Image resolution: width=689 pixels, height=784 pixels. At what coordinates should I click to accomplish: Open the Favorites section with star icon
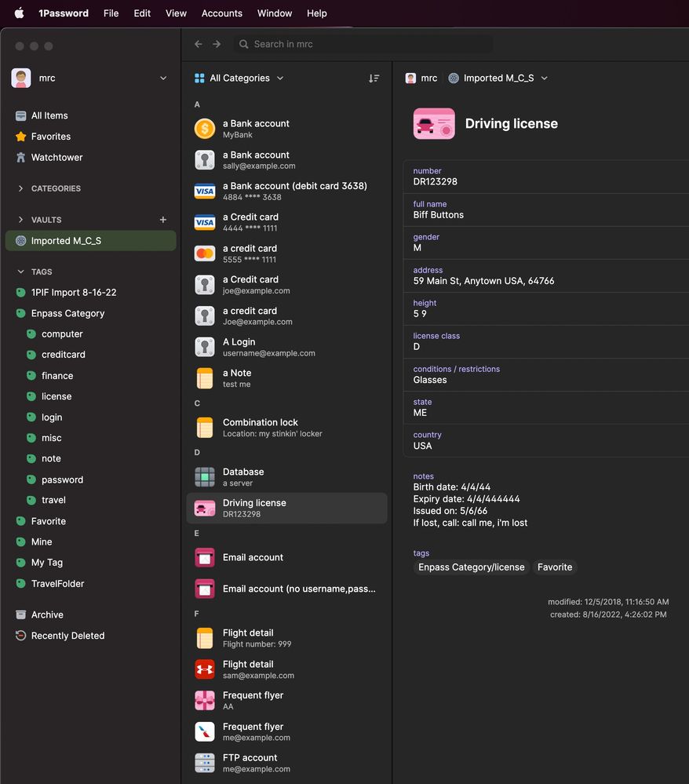pyautogui.click(x=50, y=137)
